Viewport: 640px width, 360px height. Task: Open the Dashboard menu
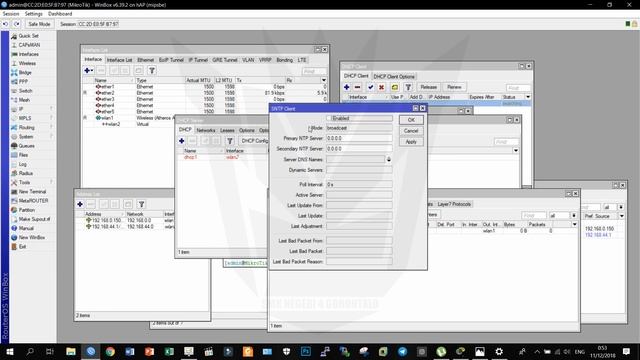60,14
